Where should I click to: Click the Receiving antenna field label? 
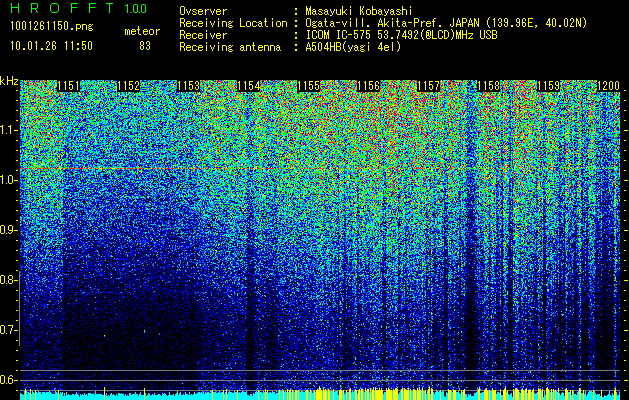(x=230, y=47)
